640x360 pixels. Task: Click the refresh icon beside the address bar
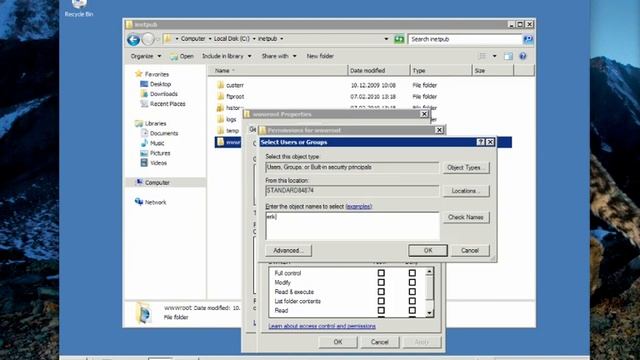(x=399, y=39)
